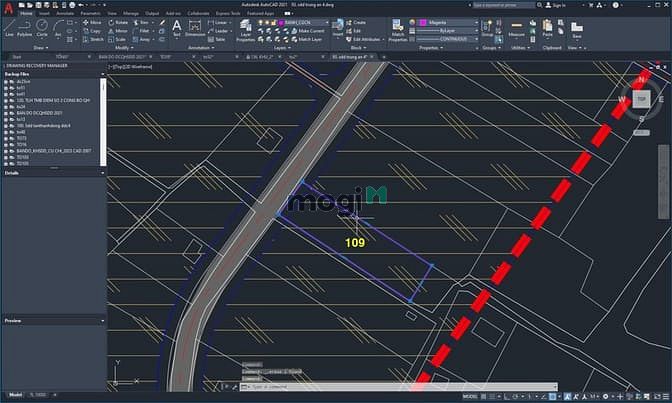Select the Text annotation tool
672x403 pixels.
(x=177, y=28)
